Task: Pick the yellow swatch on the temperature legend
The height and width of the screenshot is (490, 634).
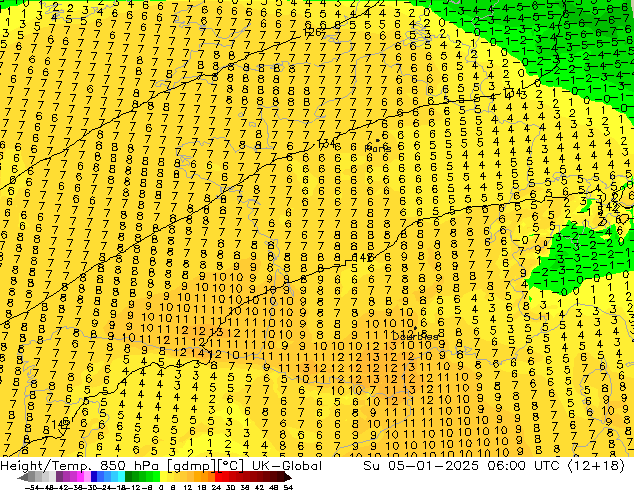Action: pos(163,478)
